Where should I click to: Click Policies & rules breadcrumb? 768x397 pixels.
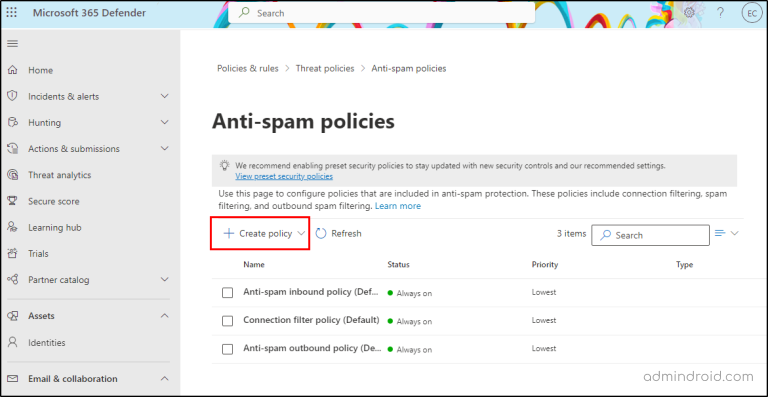(x=248, y=69)
